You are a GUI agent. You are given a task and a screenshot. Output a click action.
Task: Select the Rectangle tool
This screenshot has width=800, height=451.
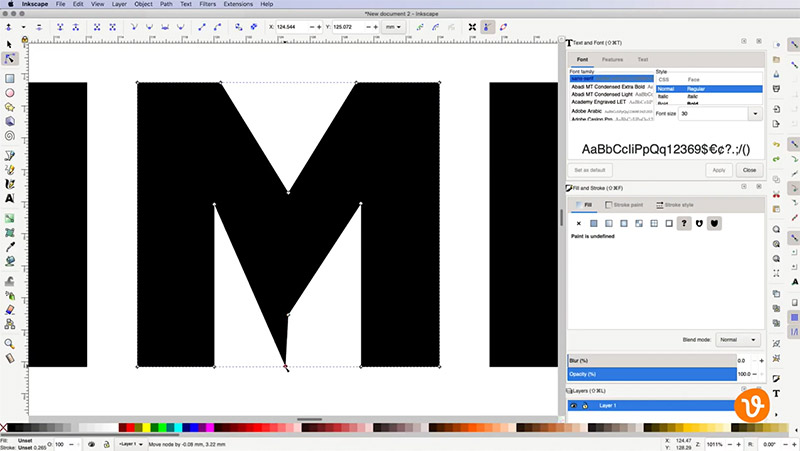9,79
